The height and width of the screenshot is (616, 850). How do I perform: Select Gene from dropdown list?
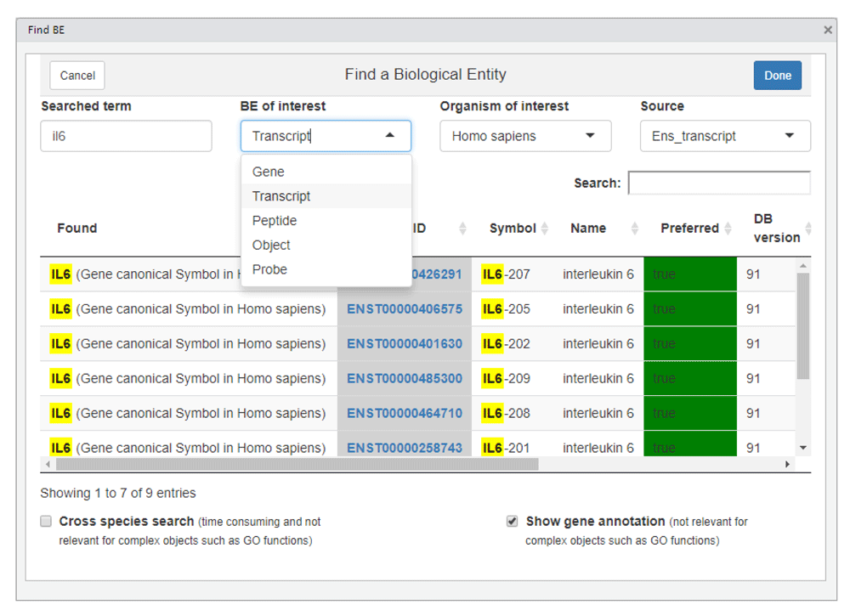269,172
